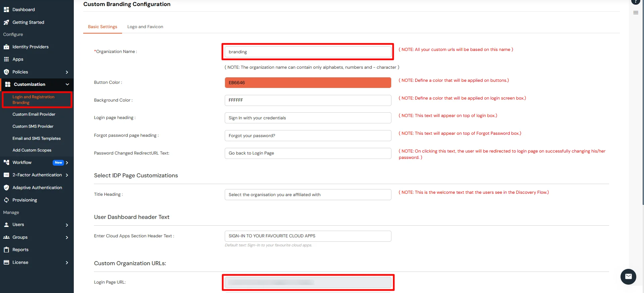
Task: Click the Workflow icon in sidebar
Action: tap(6, 163)
